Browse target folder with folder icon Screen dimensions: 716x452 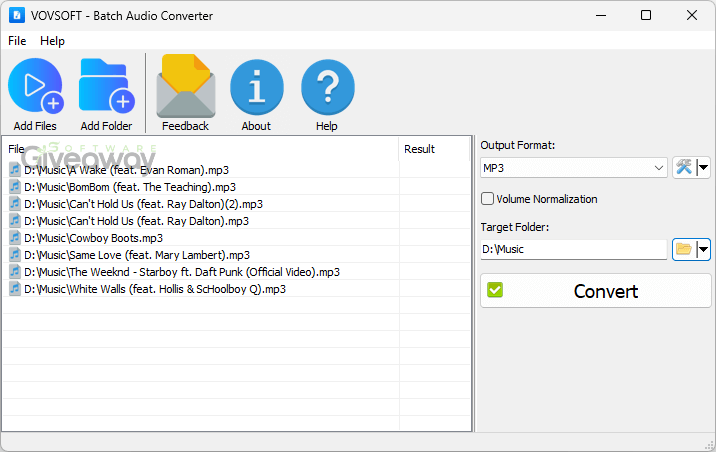[x=684, y=249]
